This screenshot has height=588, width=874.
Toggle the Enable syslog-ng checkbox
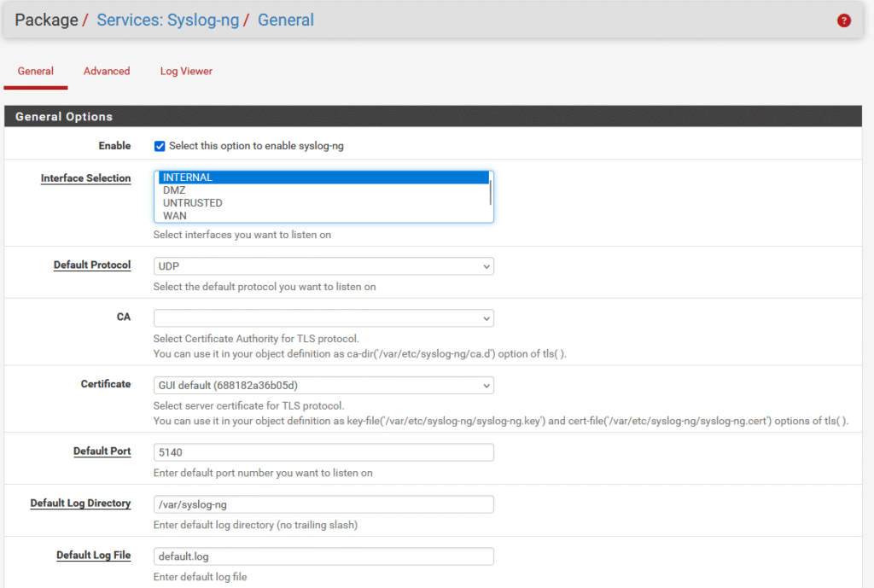[x=160, y=146]
